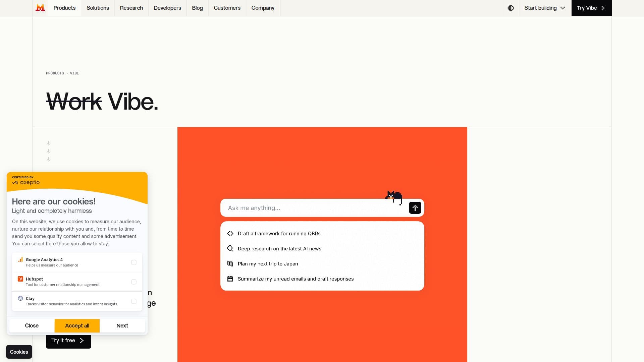644x362 pixels.
Task: Click the Clay globe icon
Action: click(x=20, y=298)
